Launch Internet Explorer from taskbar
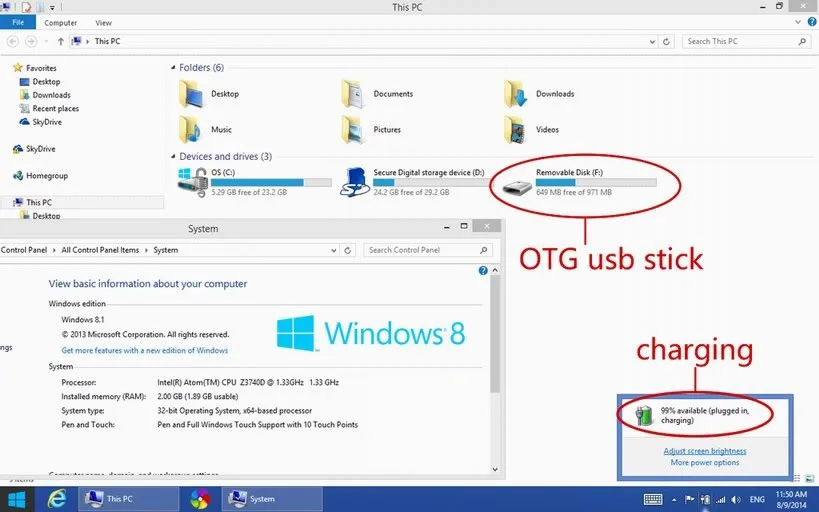Screen dimensions: 819x512 click(56, 499)
